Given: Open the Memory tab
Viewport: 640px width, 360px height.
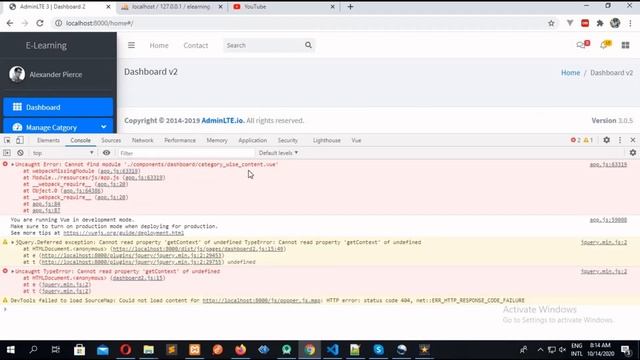Looking at the screenshot, I should [217, 140].
